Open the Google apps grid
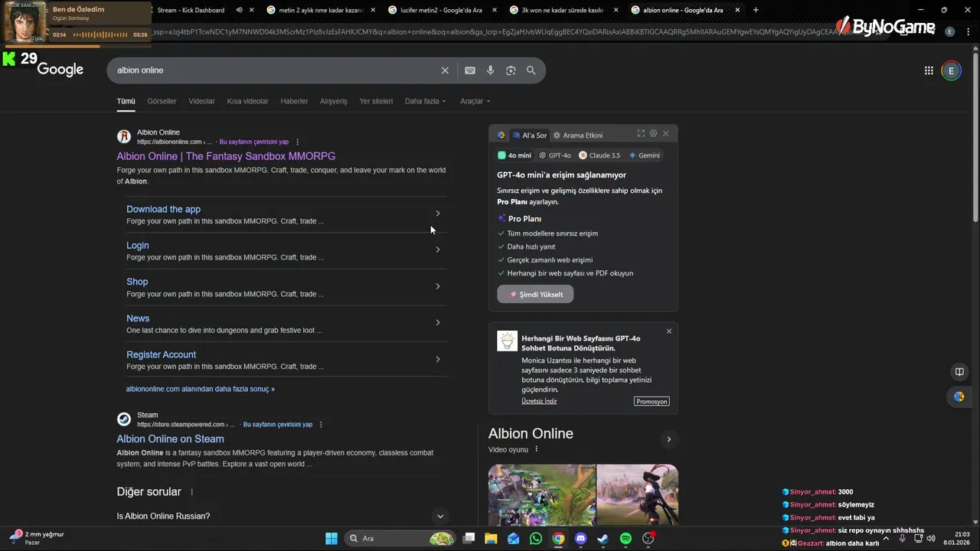Viewport: 980px width, 551px height. point(929,70)
